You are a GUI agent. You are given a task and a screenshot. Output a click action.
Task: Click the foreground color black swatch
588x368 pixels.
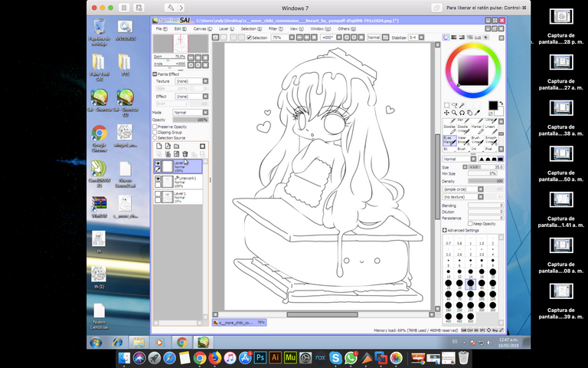tap(493, 106)
